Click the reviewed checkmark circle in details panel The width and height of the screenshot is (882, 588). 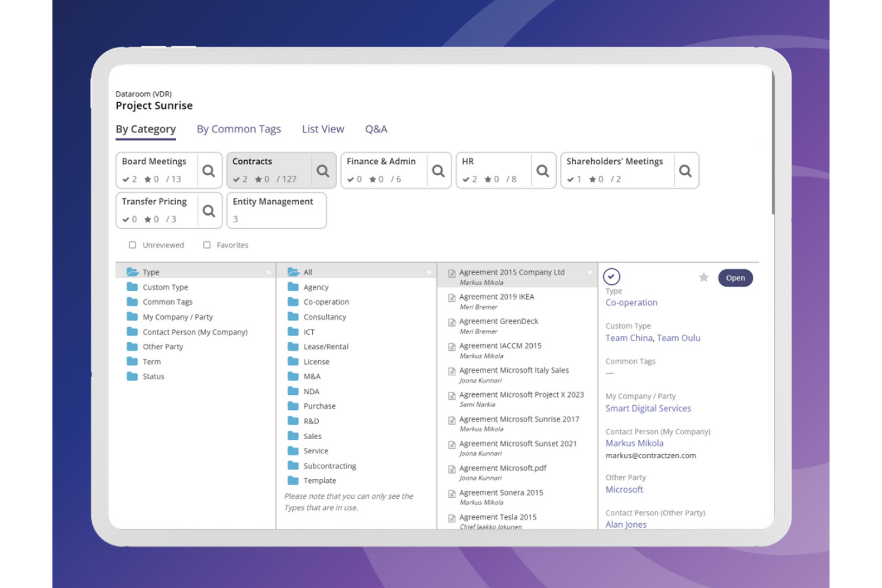pyautogui.click(x=613, y=276)
